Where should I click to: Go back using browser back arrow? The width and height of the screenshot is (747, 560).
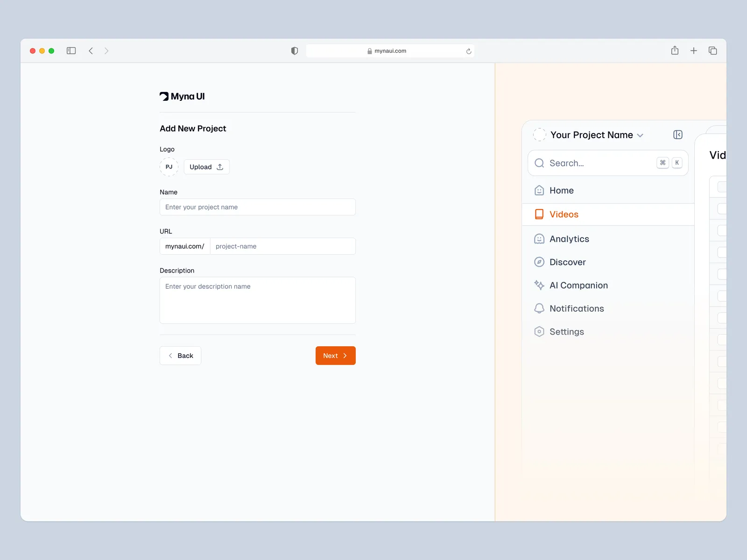[91, 51]
